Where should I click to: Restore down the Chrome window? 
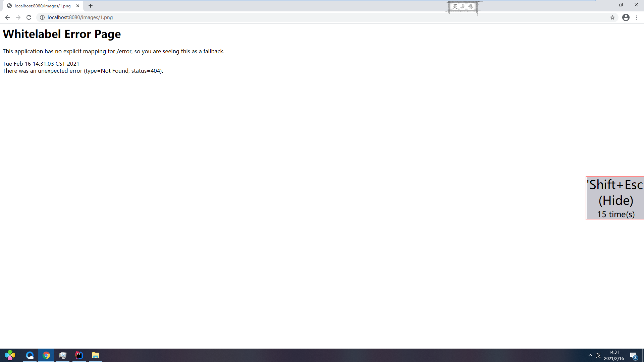point(621,5)
